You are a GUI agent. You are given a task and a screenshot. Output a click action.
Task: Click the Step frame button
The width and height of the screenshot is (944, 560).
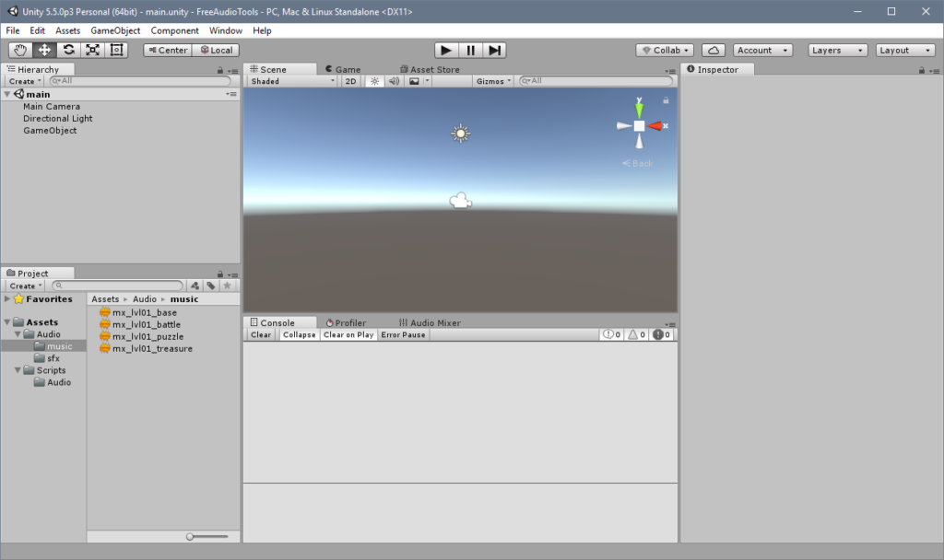coord(494,50)
